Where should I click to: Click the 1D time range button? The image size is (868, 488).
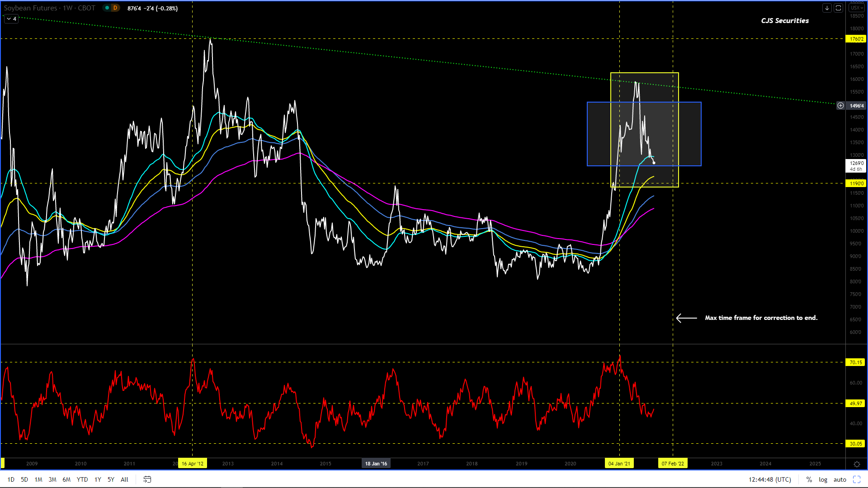(x=11, y=479)
